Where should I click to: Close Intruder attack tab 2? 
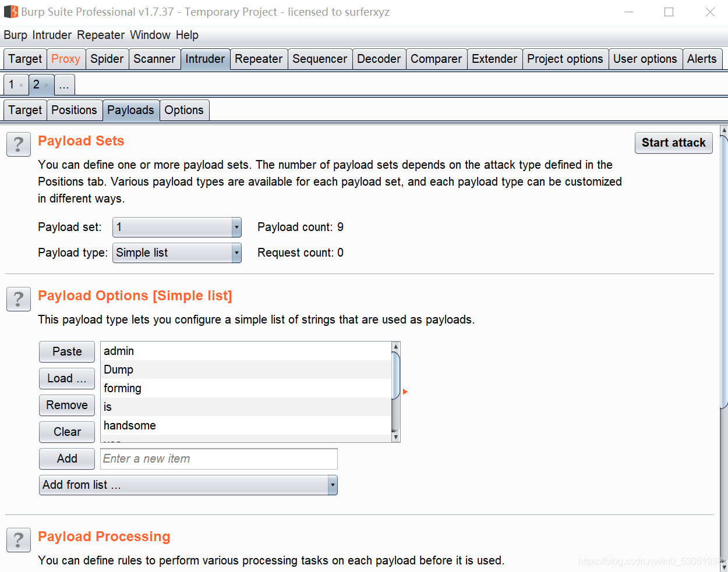point(47,86)
